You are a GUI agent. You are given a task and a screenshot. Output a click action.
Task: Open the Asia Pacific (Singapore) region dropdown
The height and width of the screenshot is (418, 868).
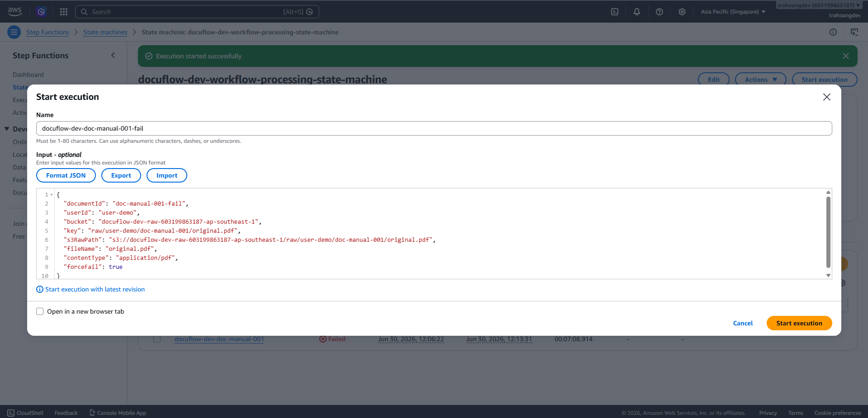[733, 12]
